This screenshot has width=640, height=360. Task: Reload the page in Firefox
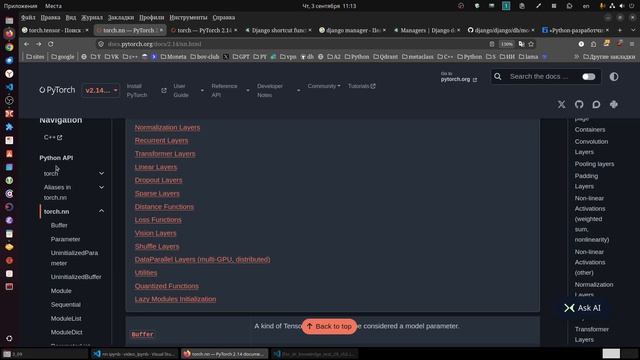[x=51, y=44]
